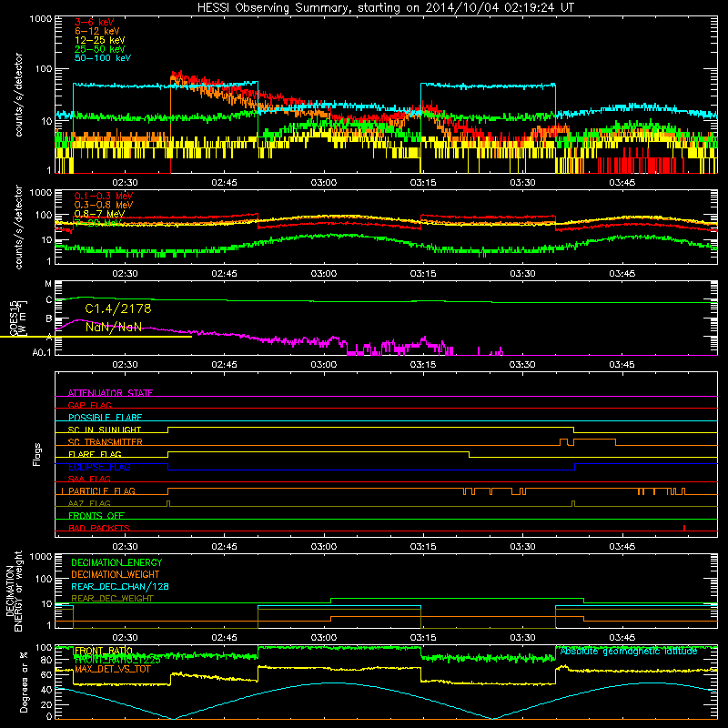
Task: Click the NaN/NaN annotation in GOES panel
Action: tap(114, 327)
